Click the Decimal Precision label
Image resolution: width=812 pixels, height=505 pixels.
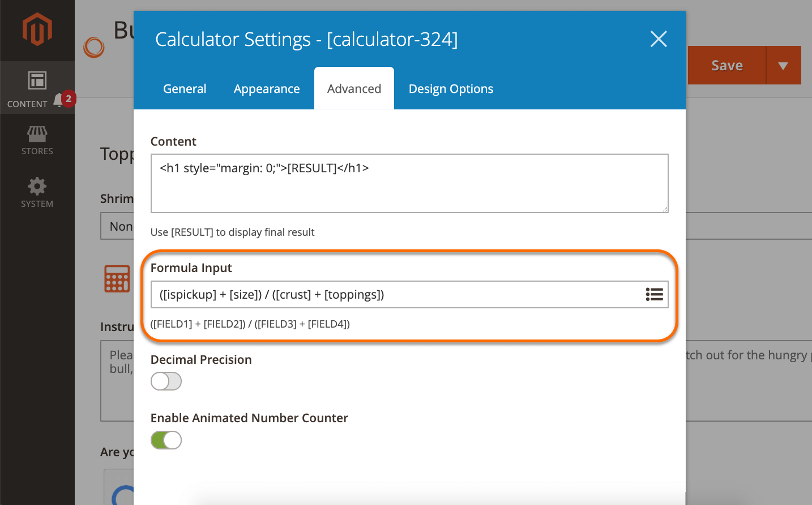(x=201, y=360)
